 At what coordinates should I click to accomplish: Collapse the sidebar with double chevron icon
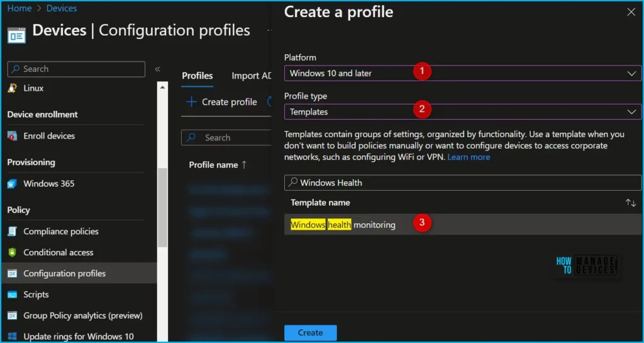(157, 69)
